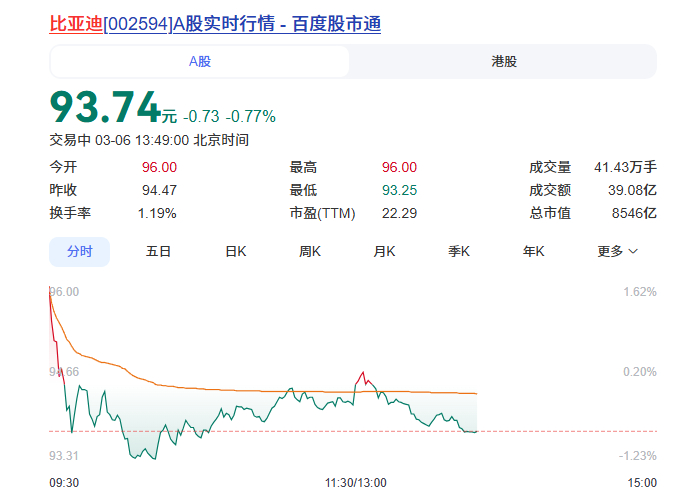Viewport: 692px width, 499px height.
Task: Click the red peak on intraday price line
Action: point(364,373)
